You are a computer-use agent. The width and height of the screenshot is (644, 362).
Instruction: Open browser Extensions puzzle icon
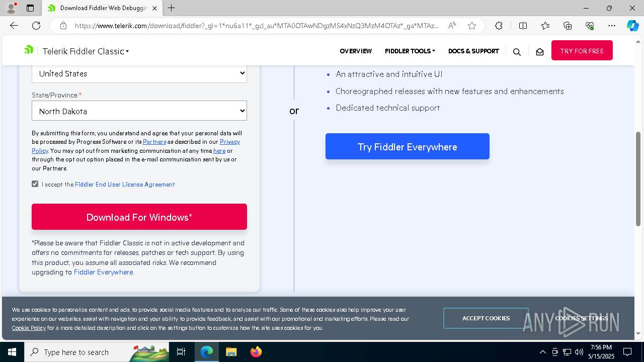coord(499,26)
